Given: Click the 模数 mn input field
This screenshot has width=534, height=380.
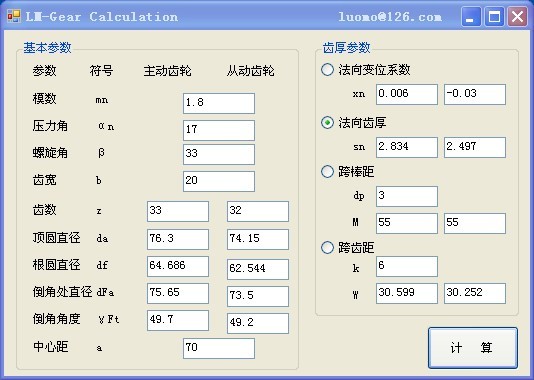Looking at the screenshot, I should 219,103.
